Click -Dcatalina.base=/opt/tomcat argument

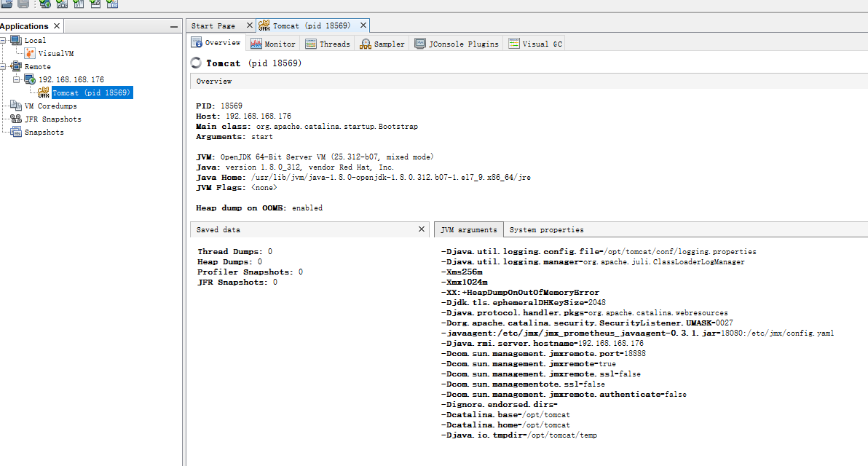pyautogui.click(x=505, y=414)
